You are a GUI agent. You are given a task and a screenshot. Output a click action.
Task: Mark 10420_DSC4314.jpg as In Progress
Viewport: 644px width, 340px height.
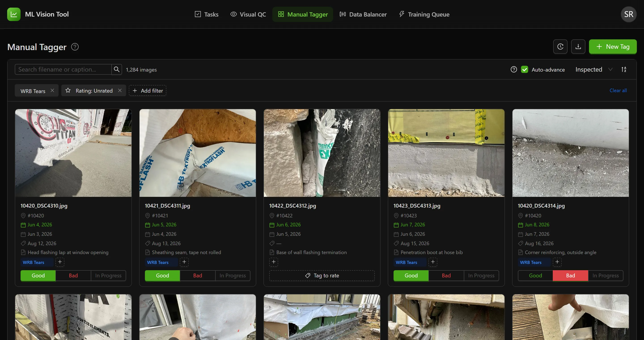[606, 276]
